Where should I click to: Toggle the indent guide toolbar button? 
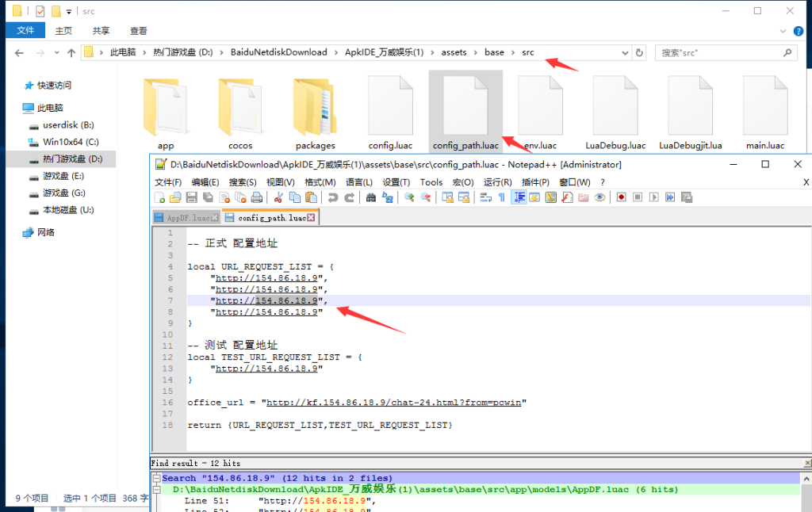pyautogui.click(x=519, y=197)
